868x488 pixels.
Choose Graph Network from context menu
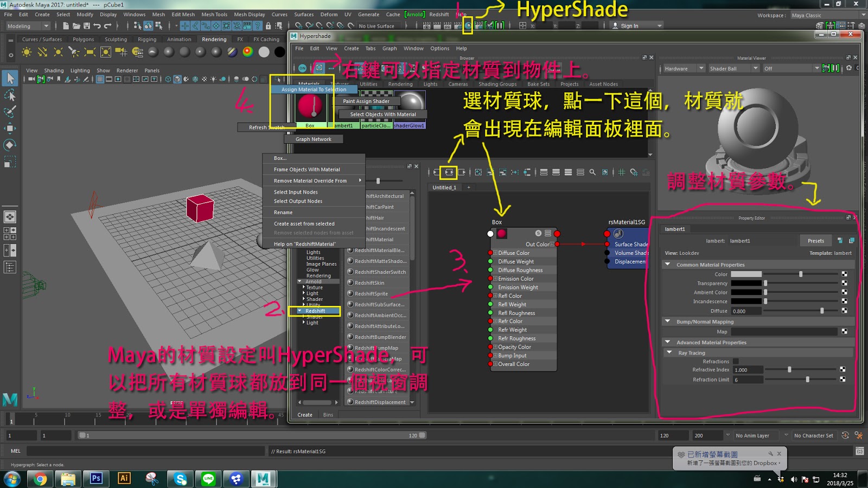click(x=314, y=139)
